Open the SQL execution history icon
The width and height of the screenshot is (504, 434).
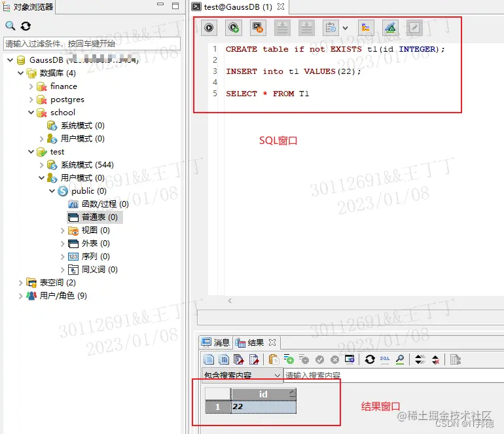(258, 27)
